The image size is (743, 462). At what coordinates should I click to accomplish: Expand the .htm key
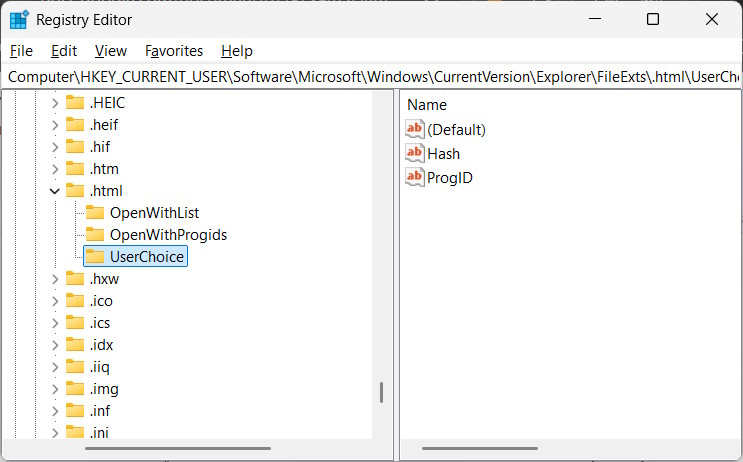(x=55, y=168)
